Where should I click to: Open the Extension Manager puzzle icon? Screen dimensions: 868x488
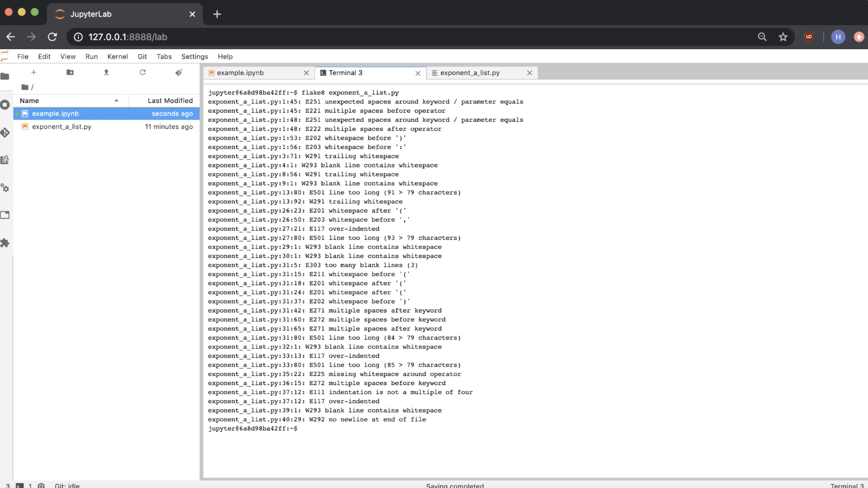pos(5,243)
